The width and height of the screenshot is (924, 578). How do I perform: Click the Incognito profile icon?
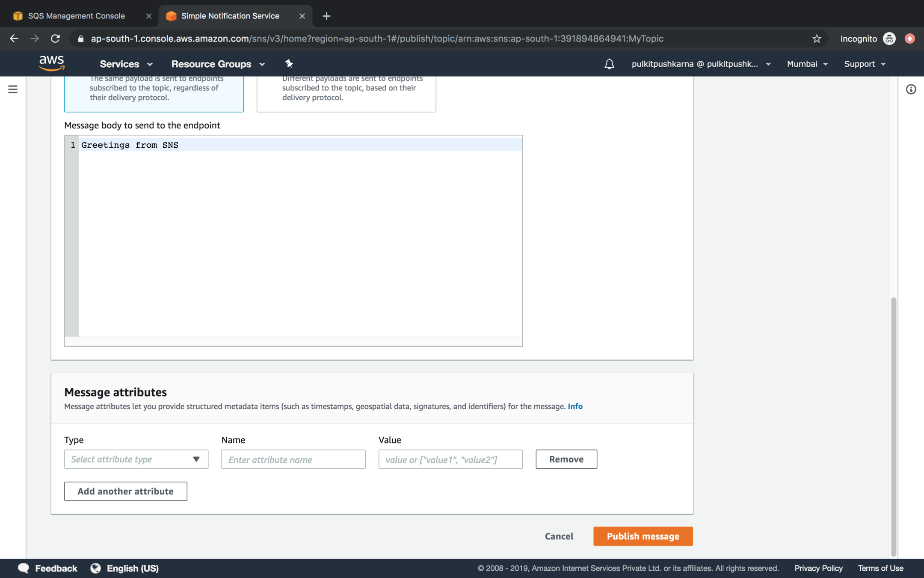(x=889, y=39)
